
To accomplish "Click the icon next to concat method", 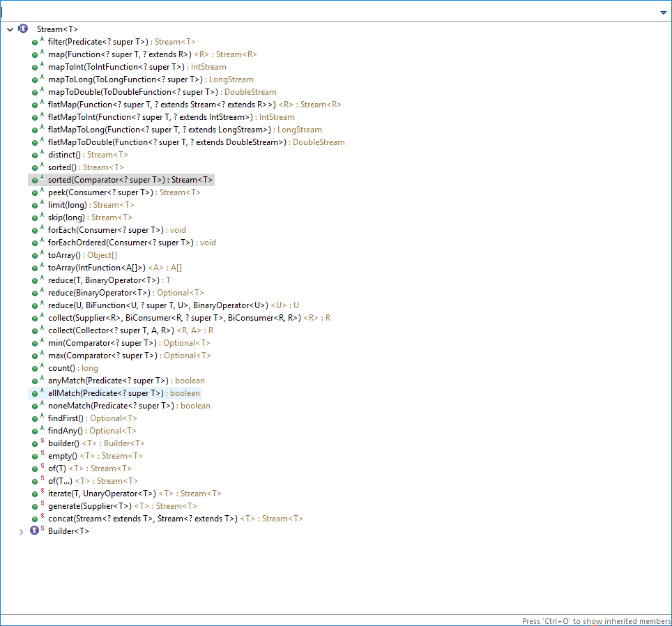I will pyautogui.click(x=35, y=519).
